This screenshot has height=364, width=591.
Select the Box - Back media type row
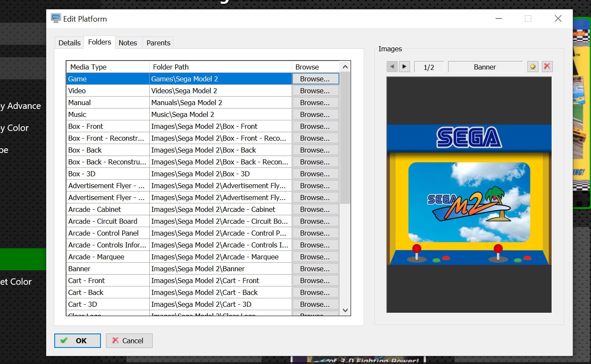tap(108, 150)
